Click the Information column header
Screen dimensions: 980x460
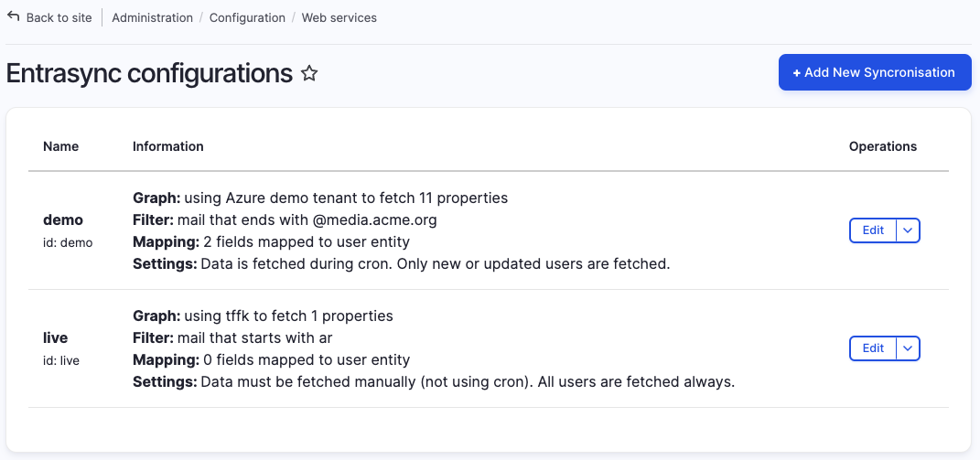tap(168, 146)
